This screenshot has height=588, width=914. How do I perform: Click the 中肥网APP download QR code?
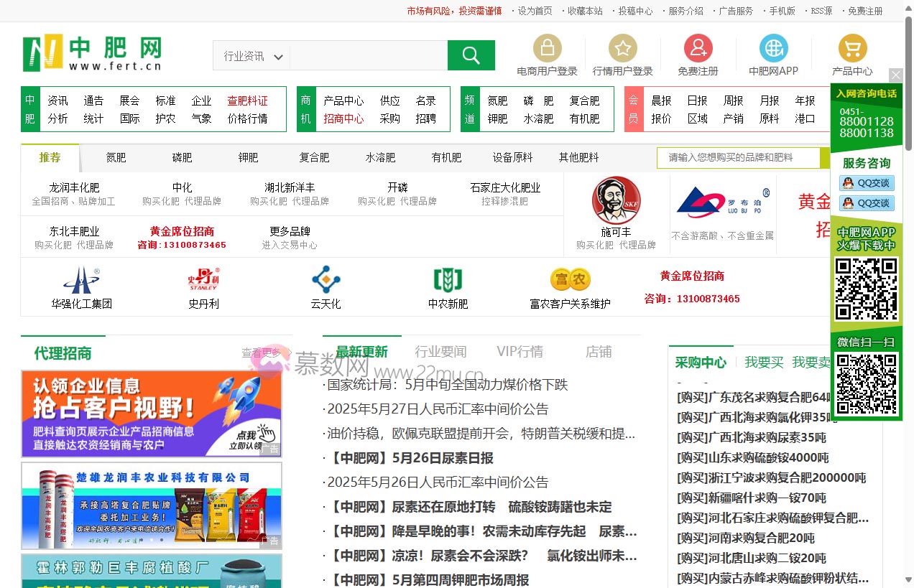(x=866, y=290)
